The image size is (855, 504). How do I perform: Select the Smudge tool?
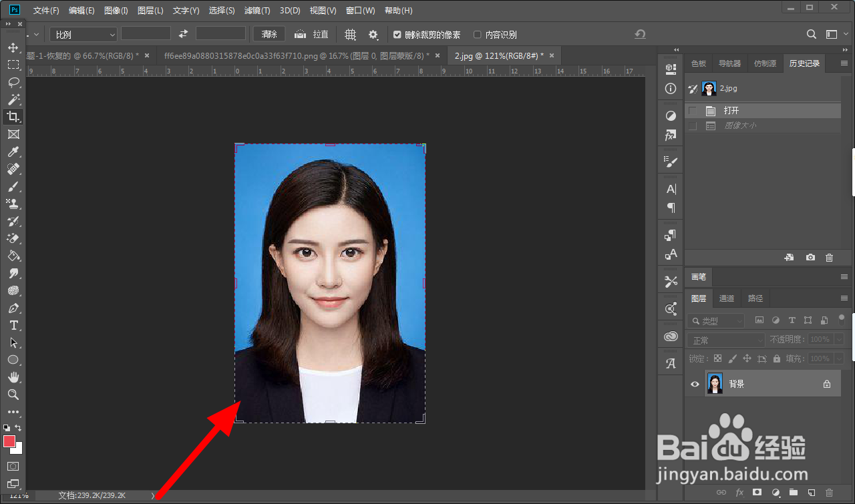click(x=13, y=273)
